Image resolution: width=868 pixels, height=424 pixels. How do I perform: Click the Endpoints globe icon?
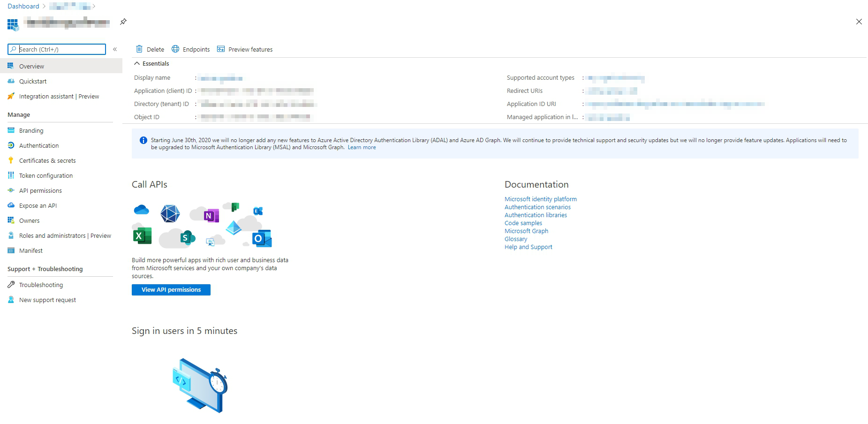click(175, 49)
